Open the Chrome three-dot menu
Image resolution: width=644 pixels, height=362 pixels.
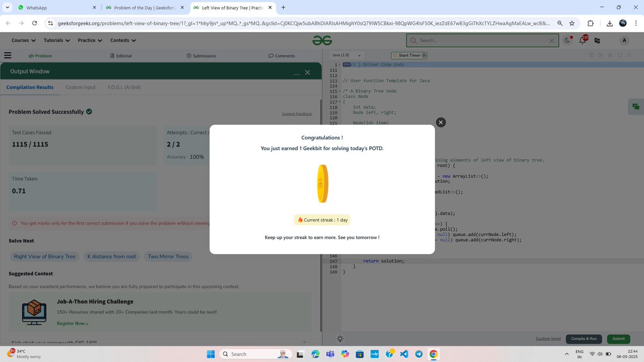636,23
